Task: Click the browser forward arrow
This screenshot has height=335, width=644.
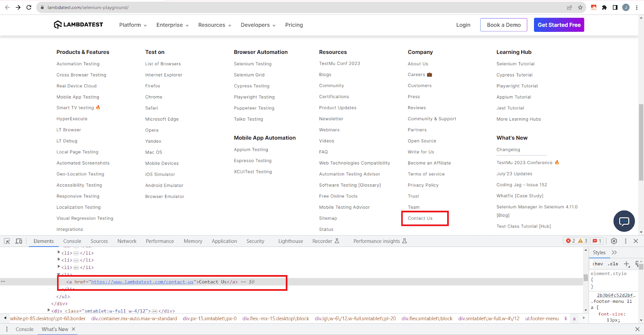Action: (18, 7)
